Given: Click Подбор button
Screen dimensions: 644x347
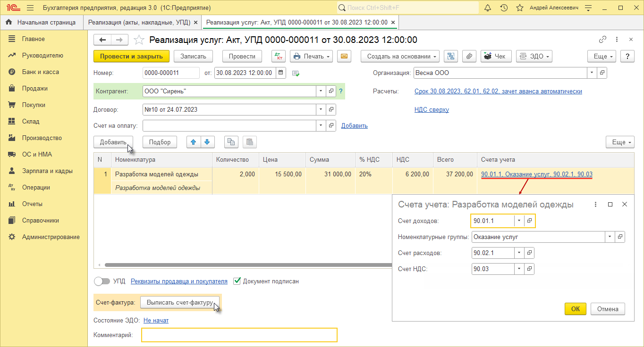Looking at the screenshot, I should point(160,142).
